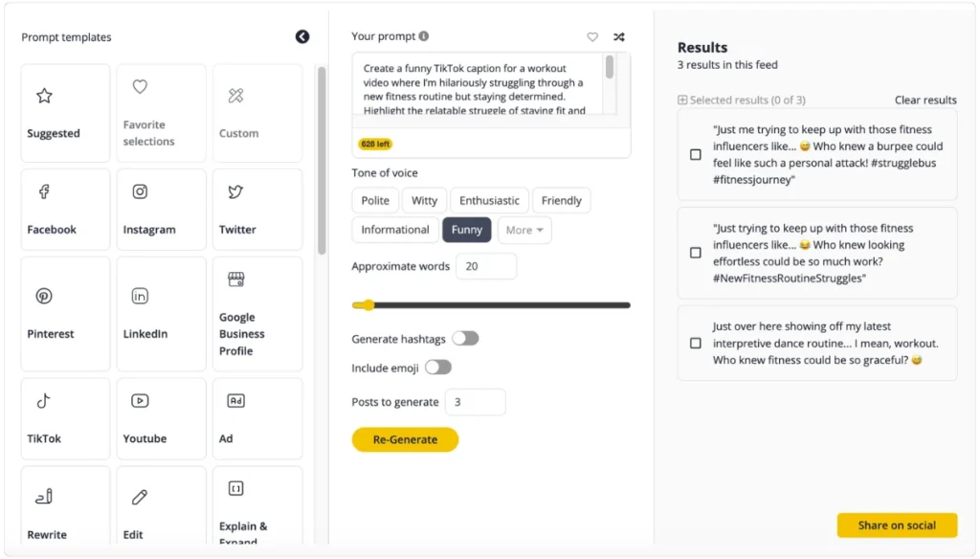Tick the interpretive dance routine result

point(696,344)
